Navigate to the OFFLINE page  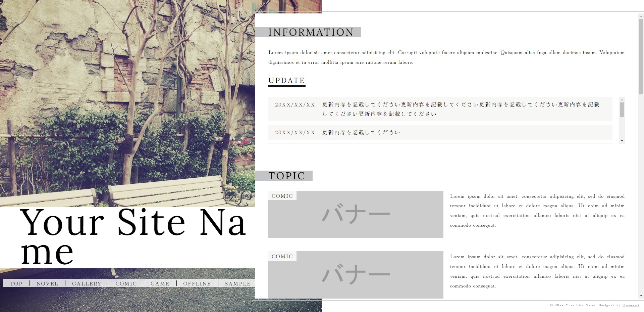pos(197,283)
